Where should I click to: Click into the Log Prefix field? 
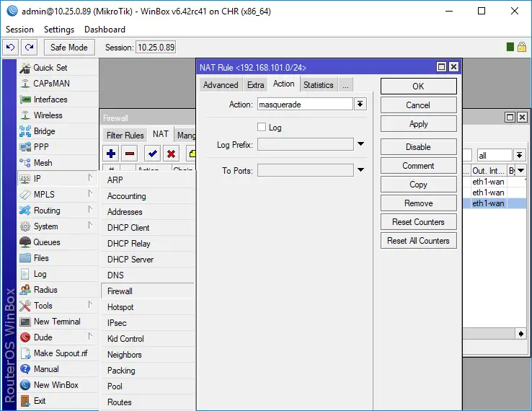point(306,145)
